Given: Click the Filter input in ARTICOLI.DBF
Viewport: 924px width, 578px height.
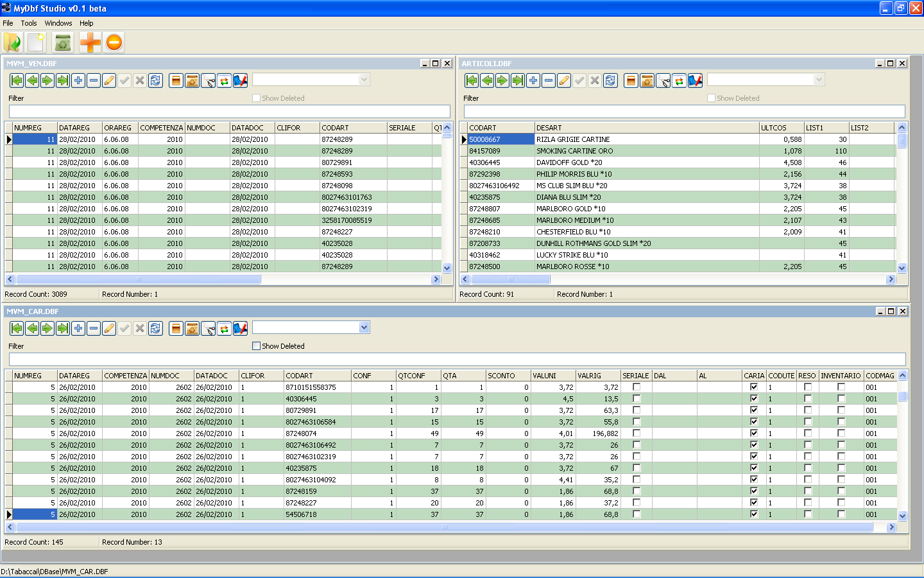Looking at the screenshot, I should pyautogui.click(x=684, y=111).
